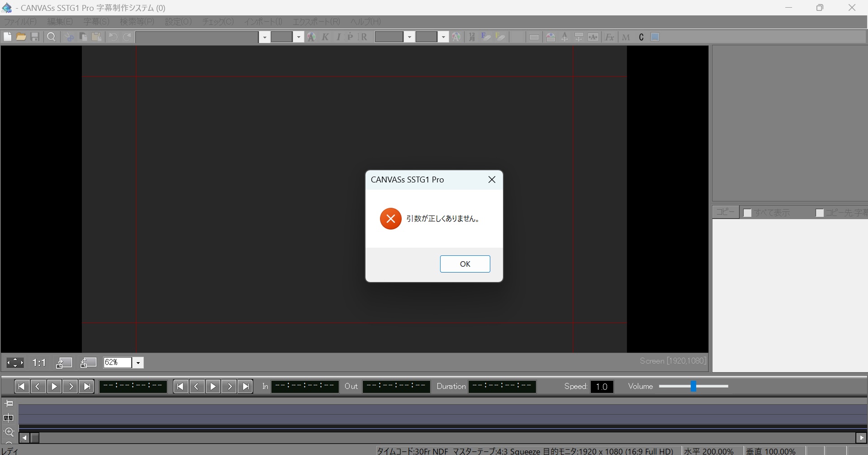Click the fit-to-screen arrows icon
This screenshot has width=868, height=455.
point(15,363)
